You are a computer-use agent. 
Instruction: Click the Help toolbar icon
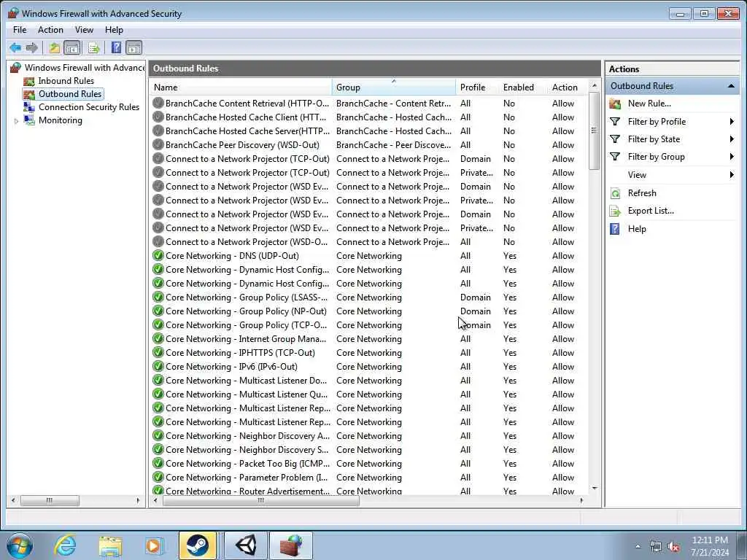click(116, 47)
